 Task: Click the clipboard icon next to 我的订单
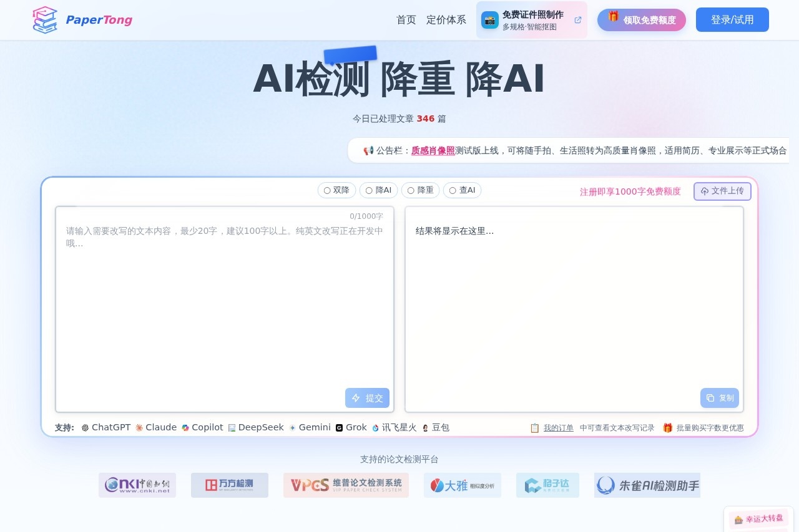(535, 428)
